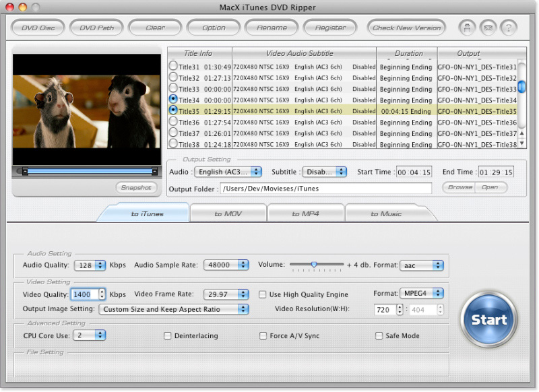Select the Title32 radio button
539x392 pixels.
coord(173,77)
